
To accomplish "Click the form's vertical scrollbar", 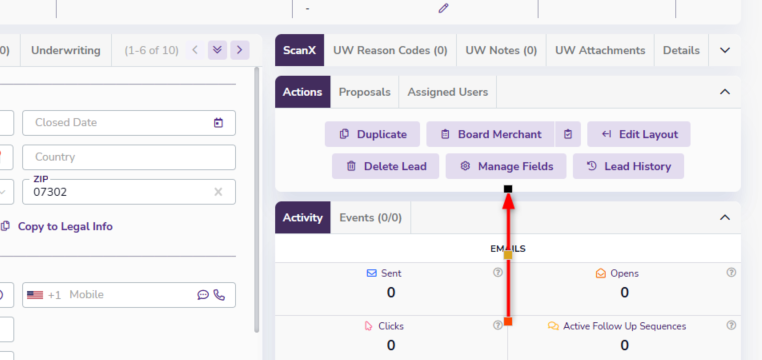I will point(257,199).
